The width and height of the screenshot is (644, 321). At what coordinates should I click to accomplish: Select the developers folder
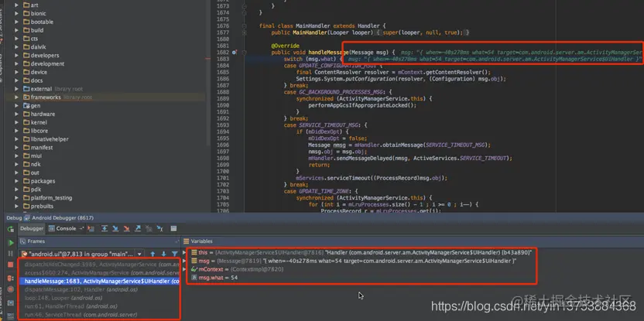point(41,56)
